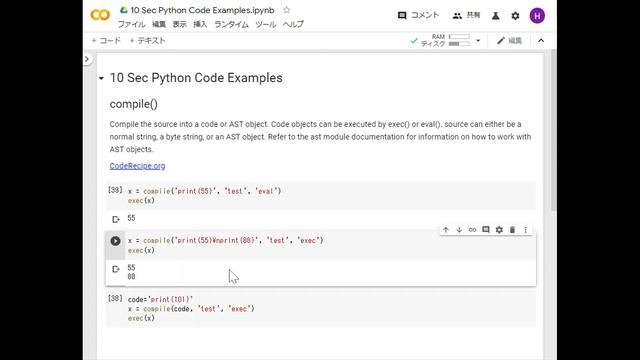Screen dimensions: 640x360
Task: Click the Google Drive icon beside the notebook title
Action: pos(123,10)
